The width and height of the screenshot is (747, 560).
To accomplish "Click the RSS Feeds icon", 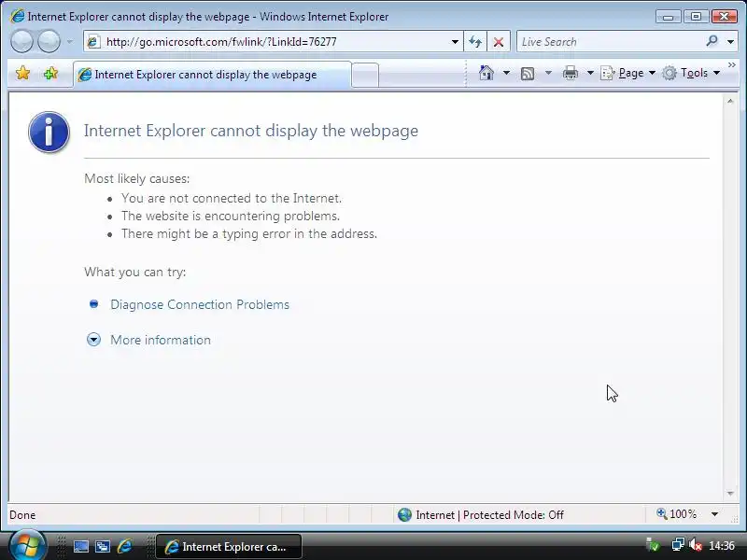I will (528, 74).
